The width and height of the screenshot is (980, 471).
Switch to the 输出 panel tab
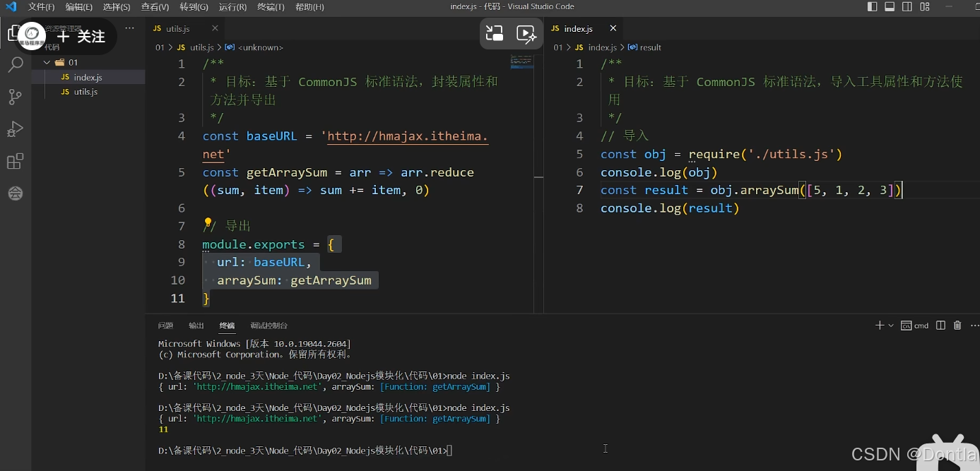coord(196,326)
